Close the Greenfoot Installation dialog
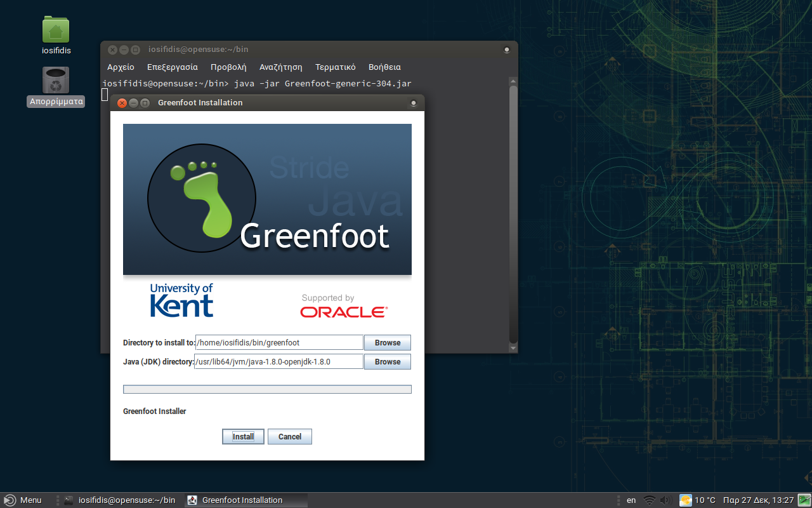Viewport: 812px width, 508px height. click(x=122, y=103)
